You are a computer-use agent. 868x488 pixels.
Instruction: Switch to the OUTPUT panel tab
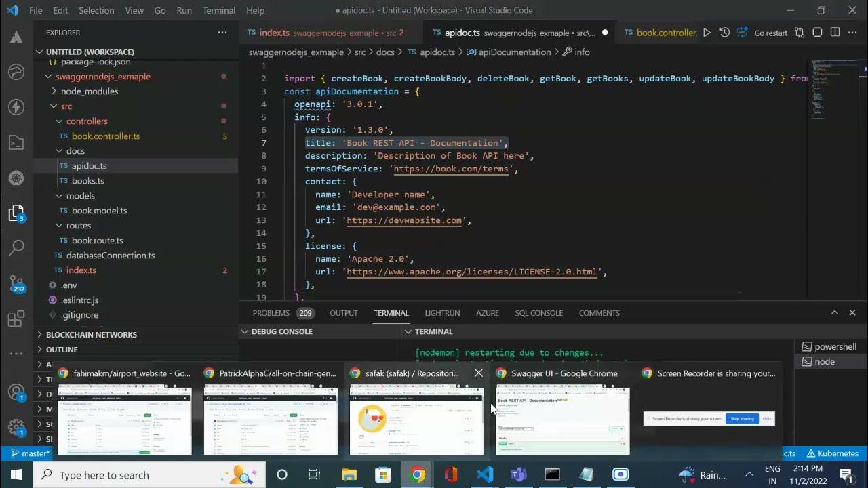pos(344,313)
